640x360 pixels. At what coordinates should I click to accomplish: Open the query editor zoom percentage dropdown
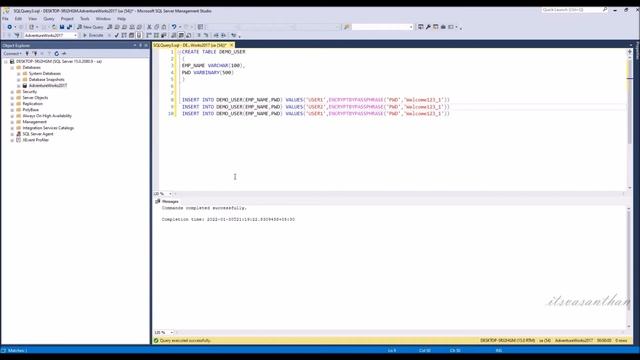[170, 194]
